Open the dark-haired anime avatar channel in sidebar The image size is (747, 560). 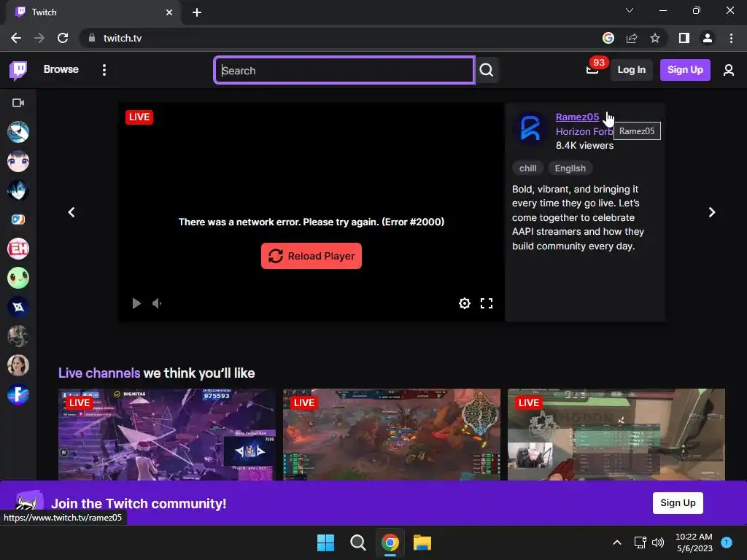coord(18,190)
